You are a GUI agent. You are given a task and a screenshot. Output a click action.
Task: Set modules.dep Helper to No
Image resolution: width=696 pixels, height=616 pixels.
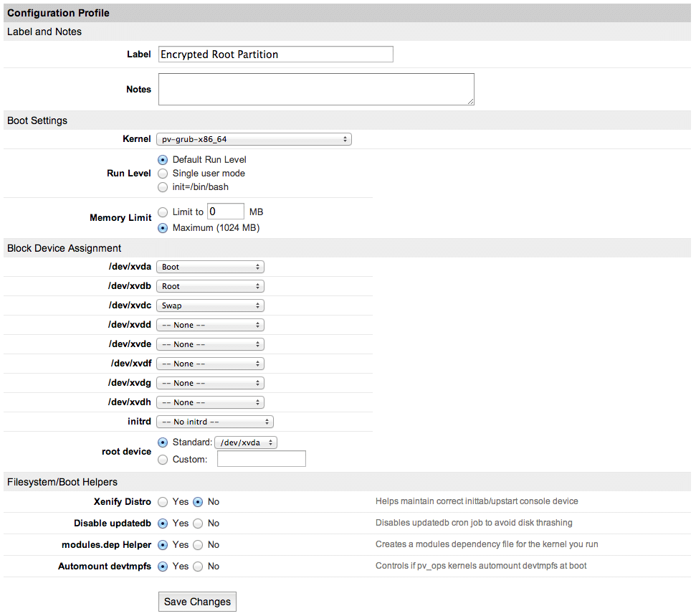coord(198,545)
